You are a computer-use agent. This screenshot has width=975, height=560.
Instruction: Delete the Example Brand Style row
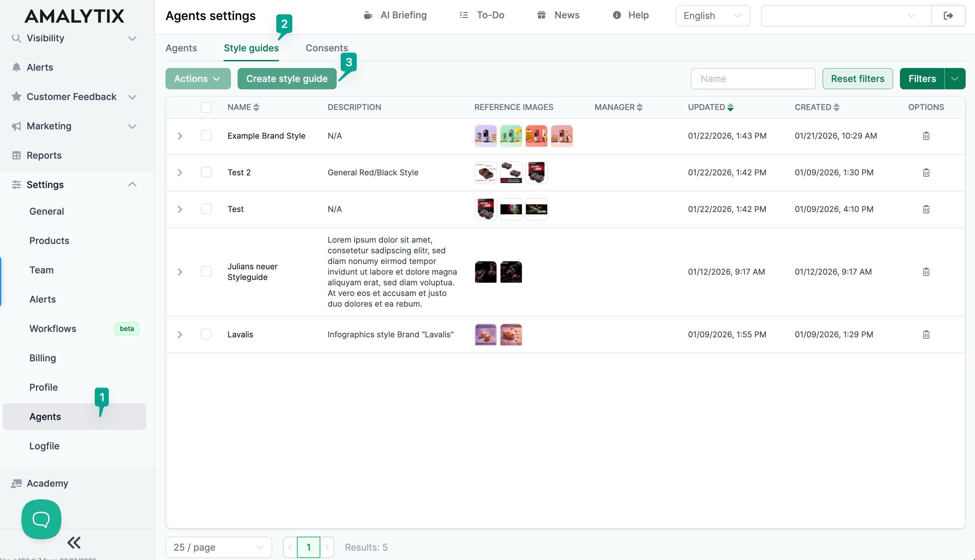[x=926, y=136]
